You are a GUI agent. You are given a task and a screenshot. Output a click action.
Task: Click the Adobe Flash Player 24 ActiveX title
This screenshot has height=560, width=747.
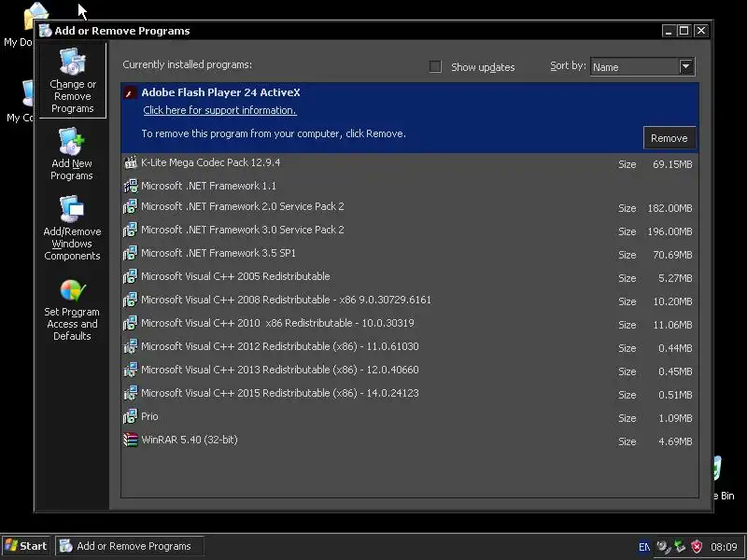click(220, 92)
